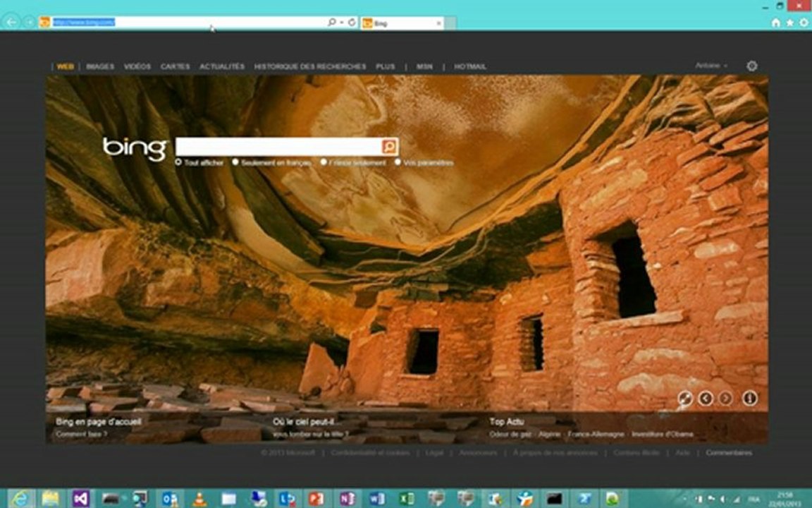
Task: Click the bing logo
Action: tap(135, 148)
